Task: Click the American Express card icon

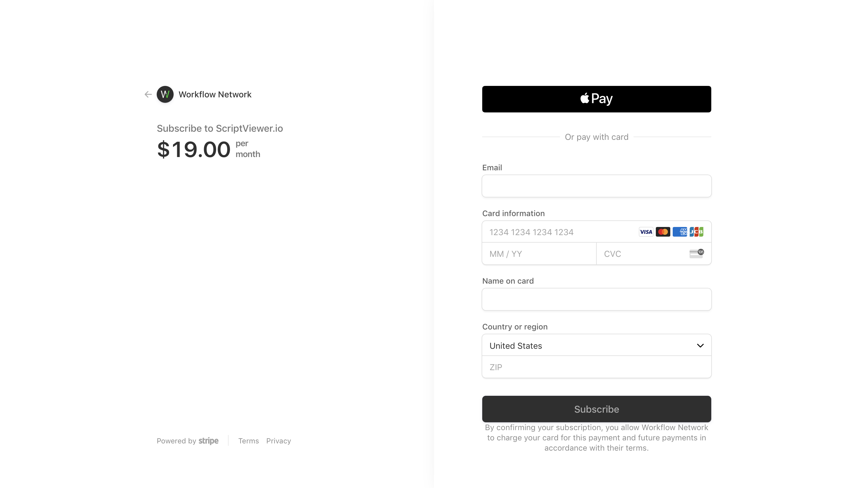Action: [680, 232]
